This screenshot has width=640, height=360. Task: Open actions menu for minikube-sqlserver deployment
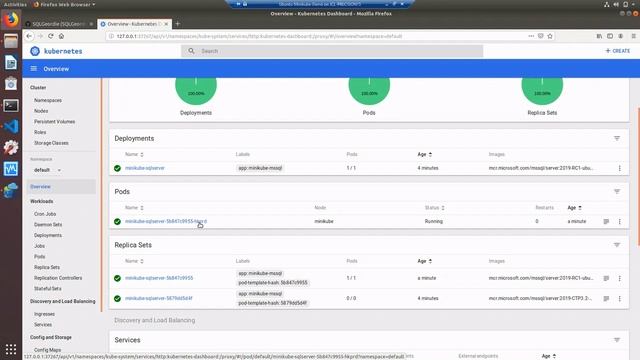pyautogui.click(x=620, y=168)
